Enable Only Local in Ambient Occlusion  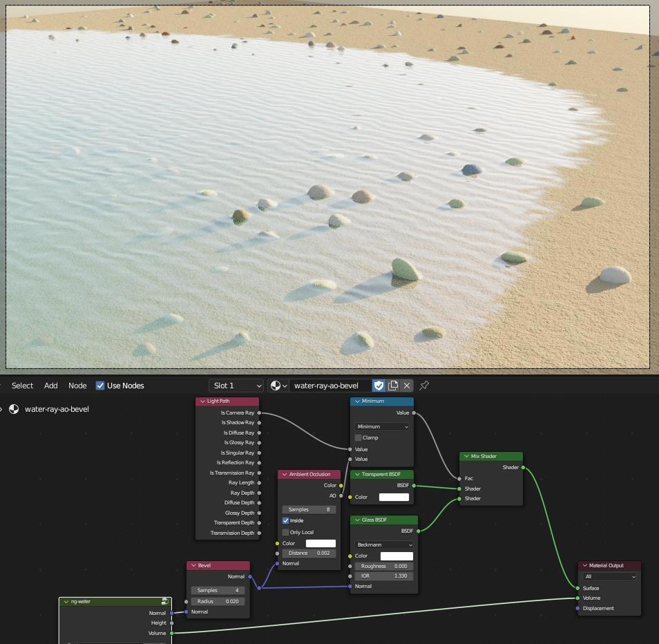click(286, 533)
